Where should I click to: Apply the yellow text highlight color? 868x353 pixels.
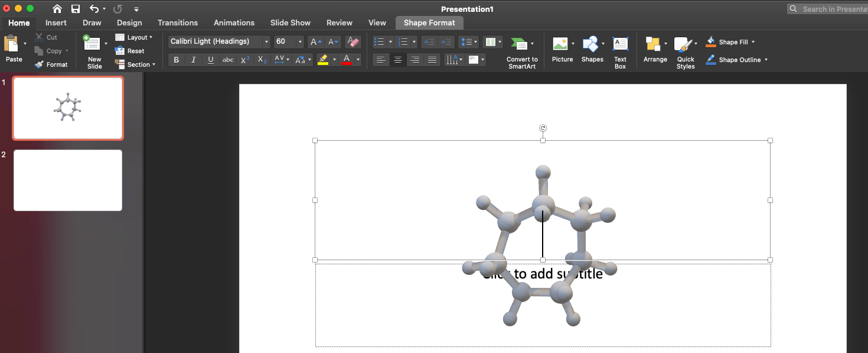tap(323, 60)
